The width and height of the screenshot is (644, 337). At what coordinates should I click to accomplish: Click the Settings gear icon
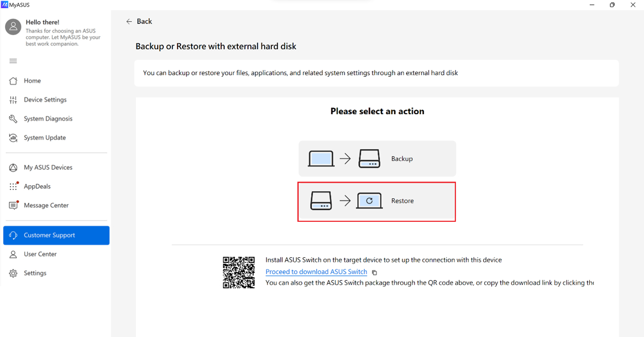tap(14, 273)
